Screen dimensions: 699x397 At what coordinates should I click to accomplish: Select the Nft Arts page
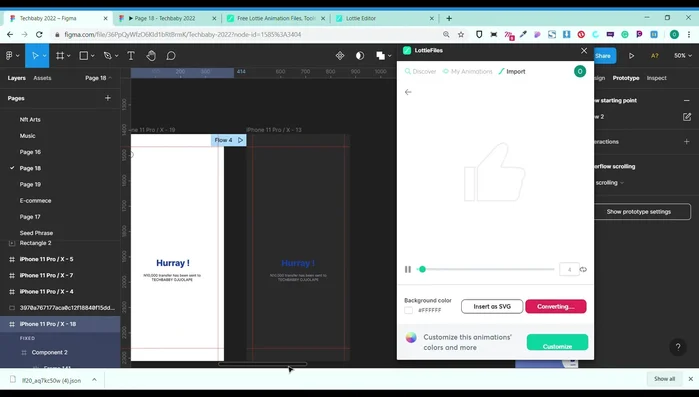(x=30, y=119)
